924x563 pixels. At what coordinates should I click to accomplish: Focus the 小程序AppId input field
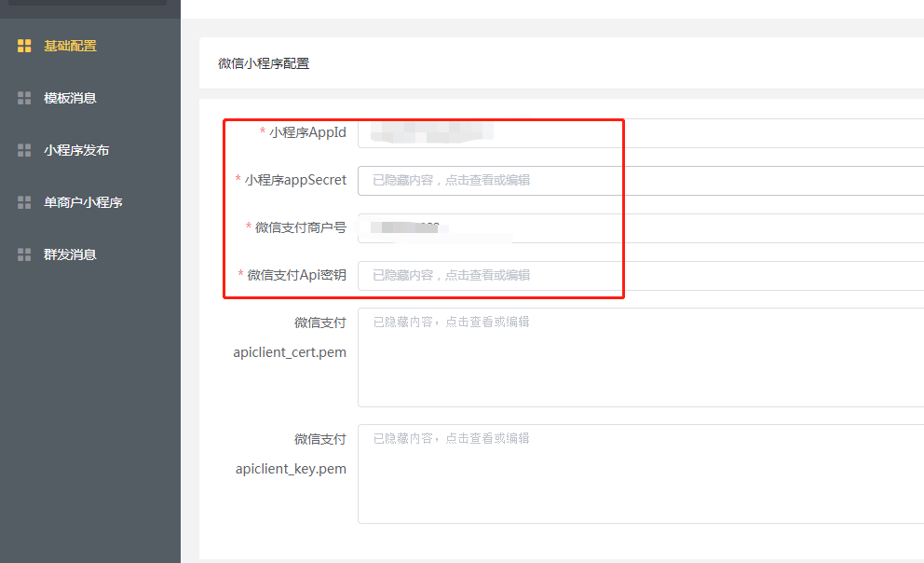(641, 132)
